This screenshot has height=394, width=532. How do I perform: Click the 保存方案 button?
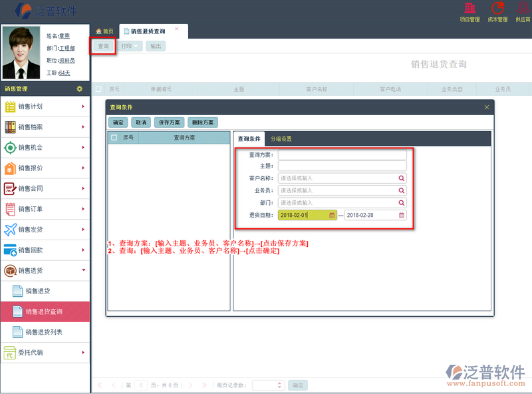click(169, 122)
